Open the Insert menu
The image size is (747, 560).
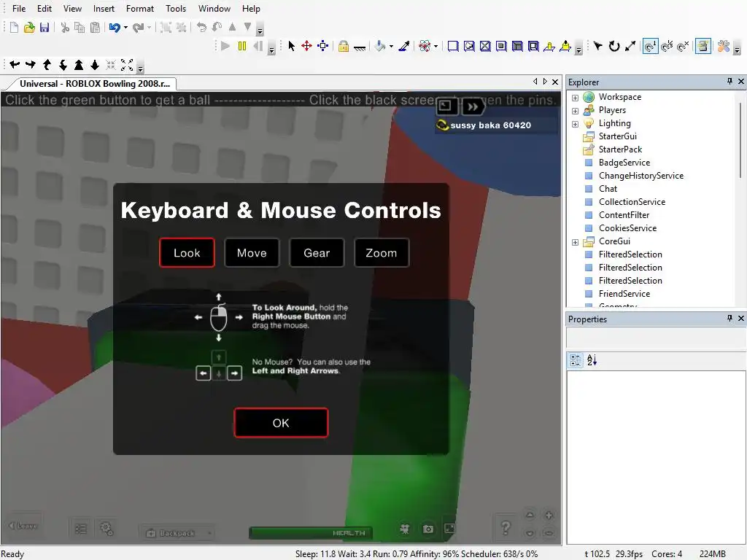(104, 9)
